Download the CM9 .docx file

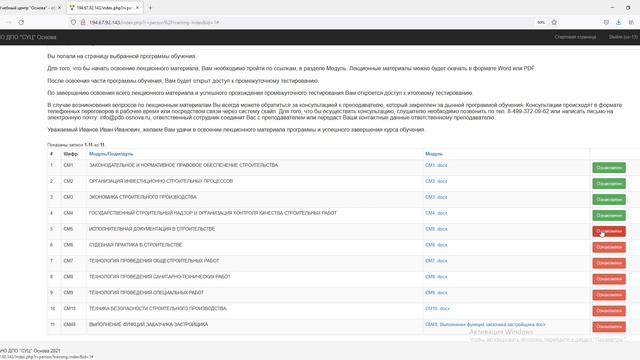pyautogui.click(x=436, y=293)
